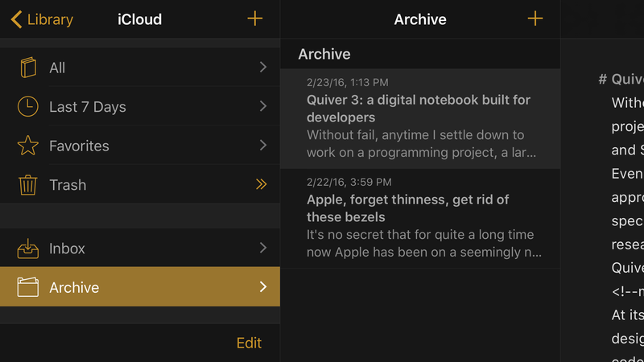Select Favorites label

[x=79, y=146]
